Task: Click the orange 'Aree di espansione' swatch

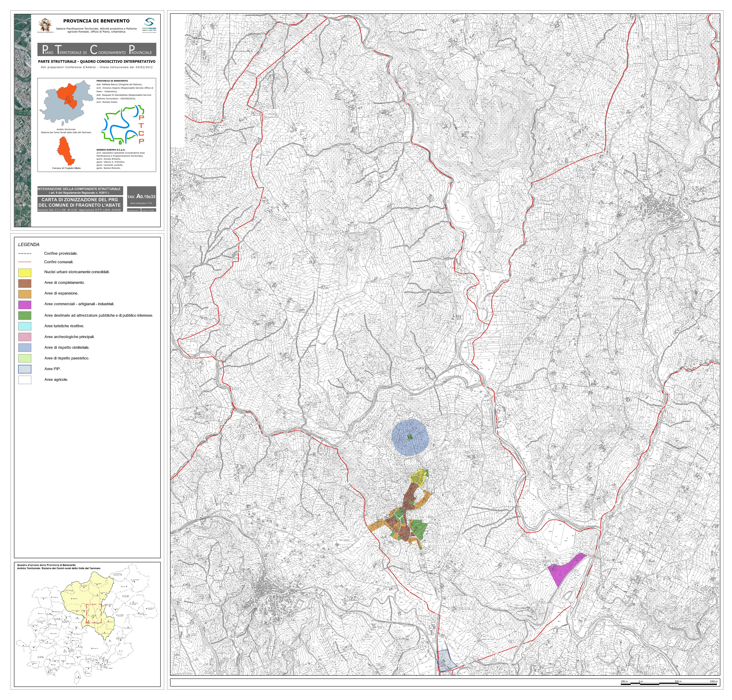Action: coord(25,294)
